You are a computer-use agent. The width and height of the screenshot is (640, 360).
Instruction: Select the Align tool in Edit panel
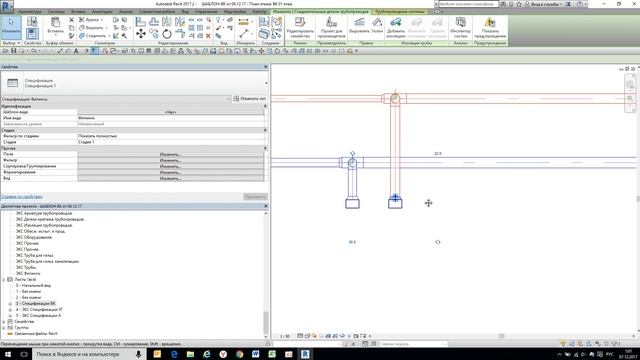tap(141, 21)
